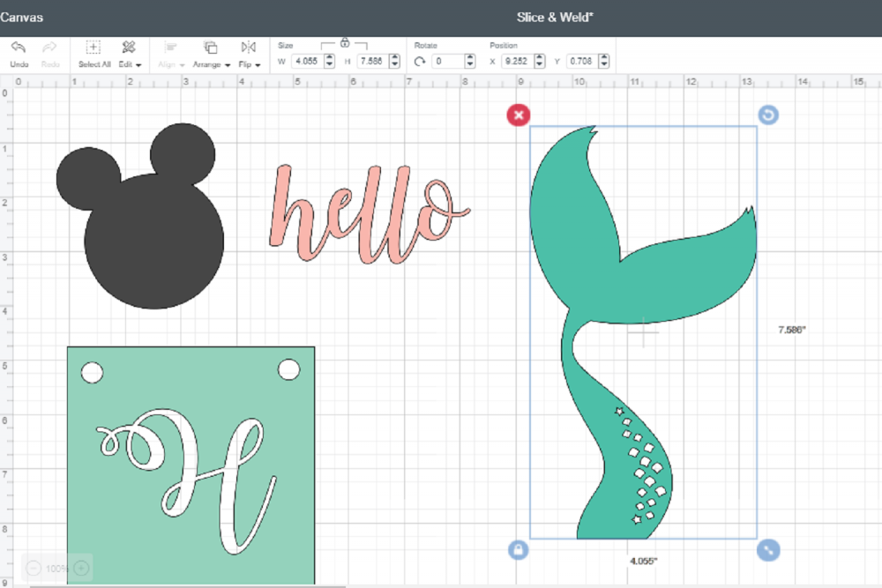Click the Canvas label in header
Viewport: 882px width, 588px height.
click(x=21, y=18)
